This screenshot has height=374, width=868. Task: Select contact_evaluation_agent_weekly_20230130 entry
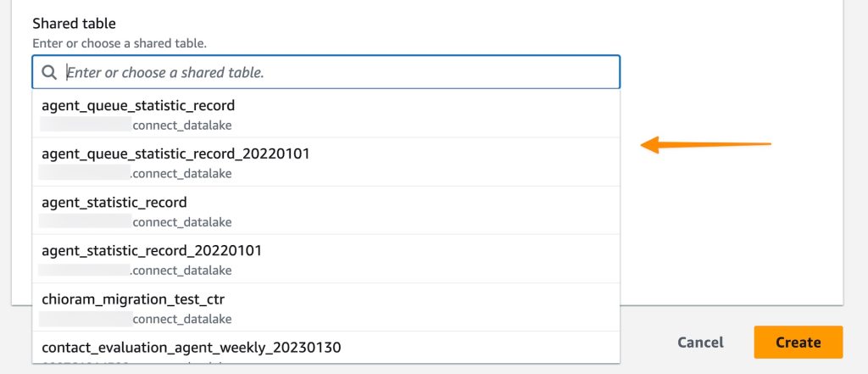(x=192, y=348)
